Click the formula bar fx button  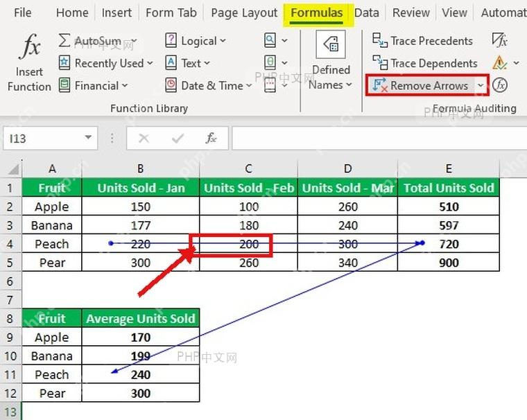click(x=211, y=138)
